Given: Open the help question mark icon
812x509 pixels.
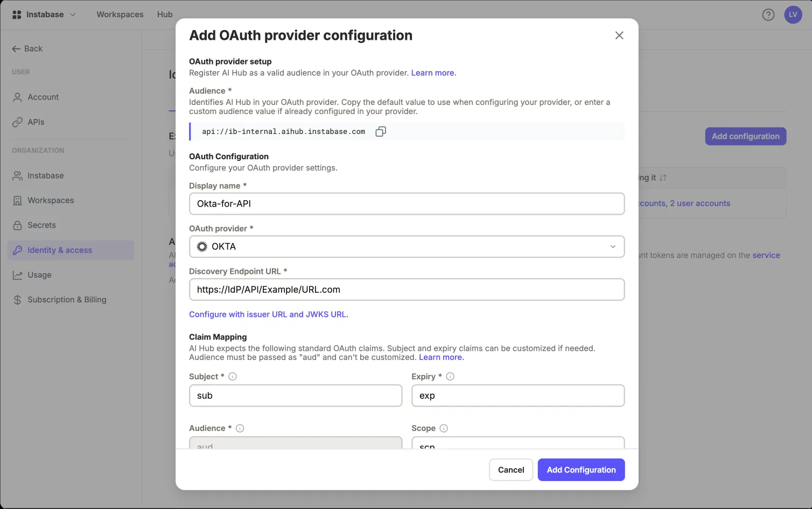Looking at the screenshot, I should point(768,15).
